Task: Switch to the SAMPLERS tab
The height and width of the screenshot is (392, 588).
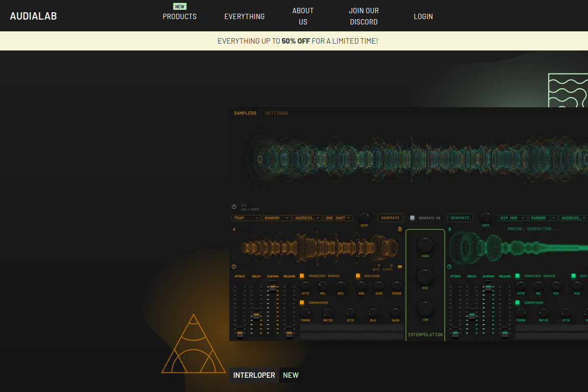Action: (x=245, y=113)
